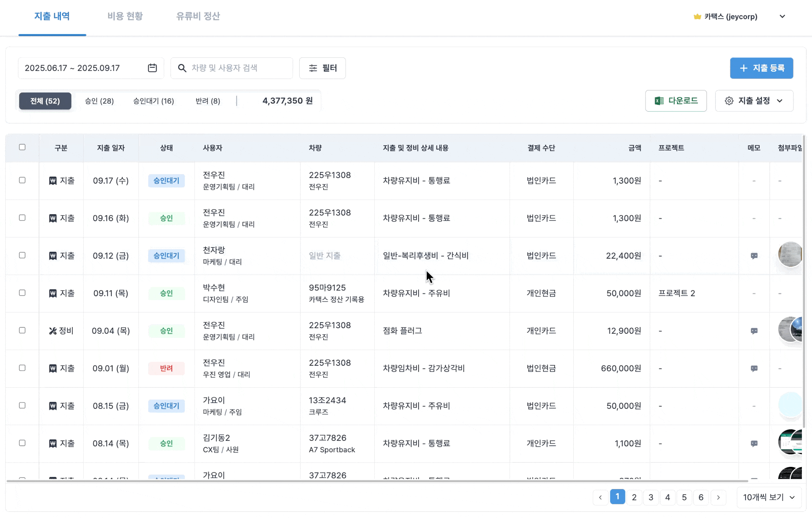Open memo icon for 점화 플러그 row
Viewport: 812px width, 518px height.
754,331
